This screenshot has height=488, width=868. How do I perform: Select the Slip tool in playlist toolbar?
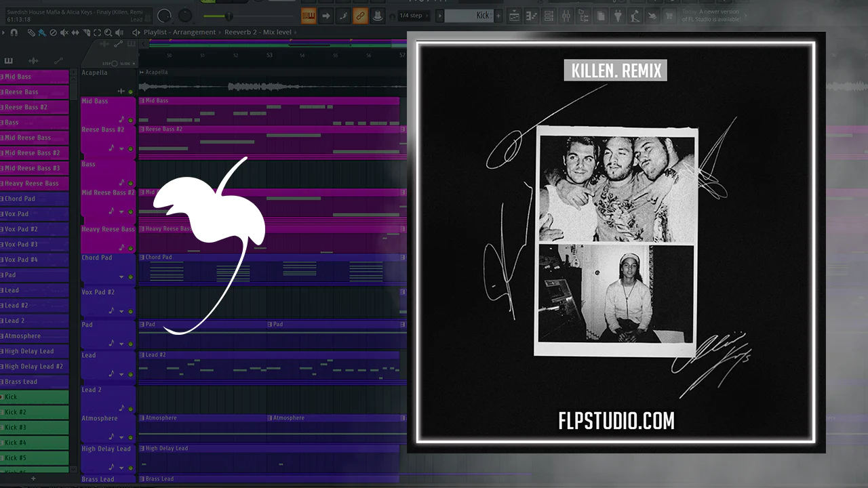75,33
